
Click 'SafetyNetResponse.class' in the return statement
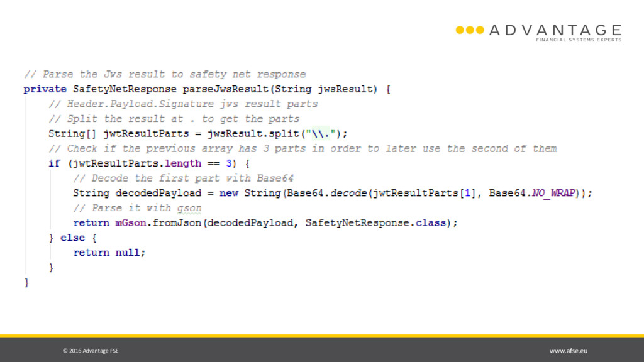point(376,223)
